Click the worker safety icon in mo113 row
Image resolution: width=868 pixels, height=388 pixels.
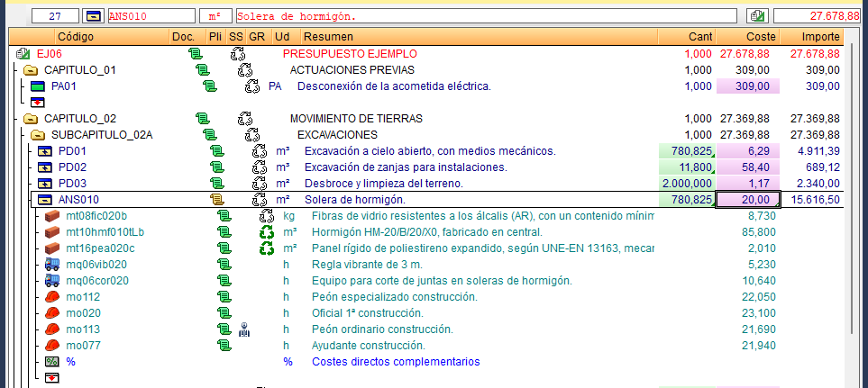pyautogui.click(x=244, y=330)
